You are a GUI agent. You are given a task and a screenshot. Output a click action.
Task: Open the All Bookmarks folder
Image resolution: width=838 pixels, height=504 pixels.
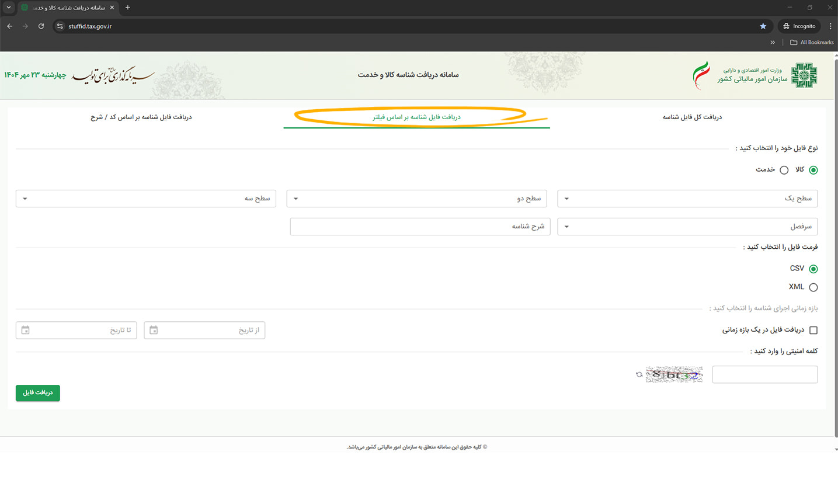coord(812,43)
